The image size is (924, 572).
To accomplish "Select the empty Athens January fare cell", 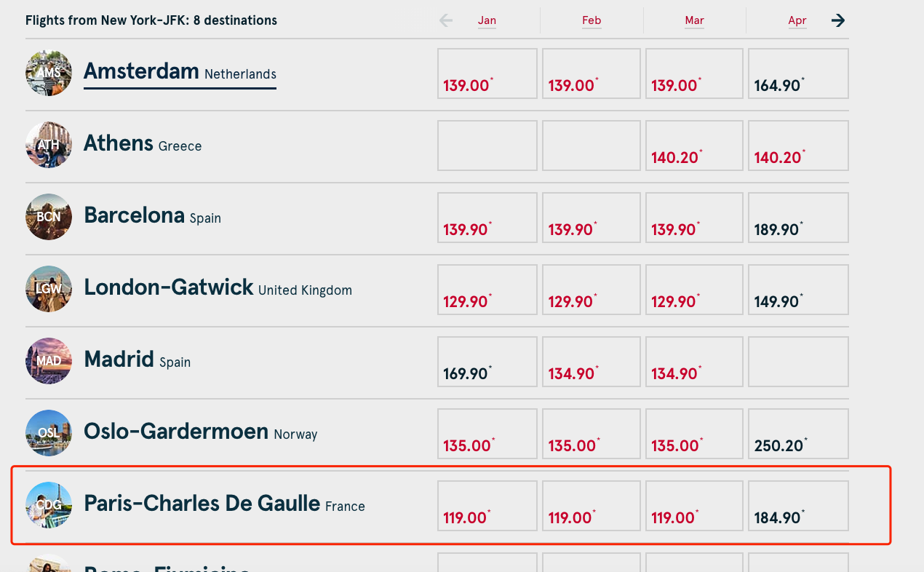I will tap(487, 146).
